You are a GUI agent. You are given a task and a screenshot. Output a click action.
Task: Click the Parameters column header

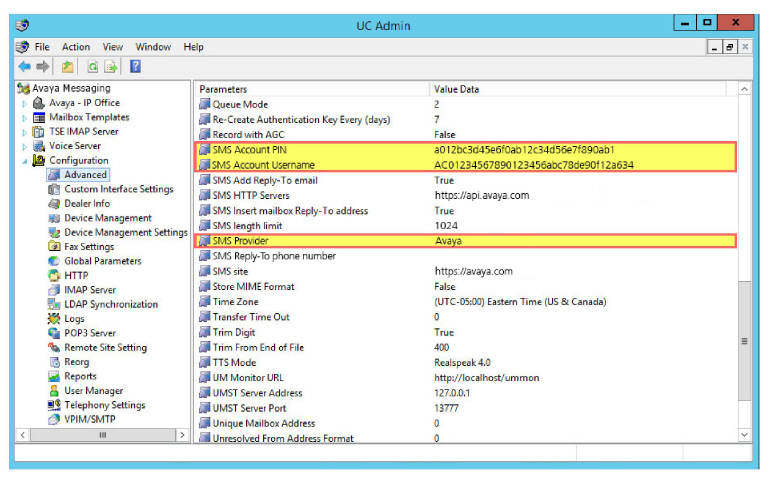coord(312,89)
